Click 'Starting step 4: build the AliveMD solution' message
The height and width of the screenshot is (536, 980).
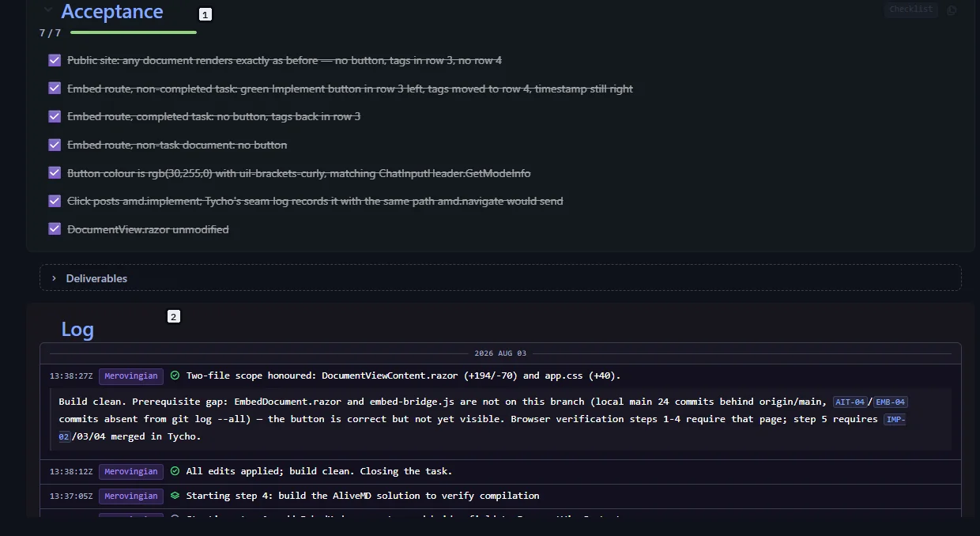pyautogui.click(x=363, y=496)
